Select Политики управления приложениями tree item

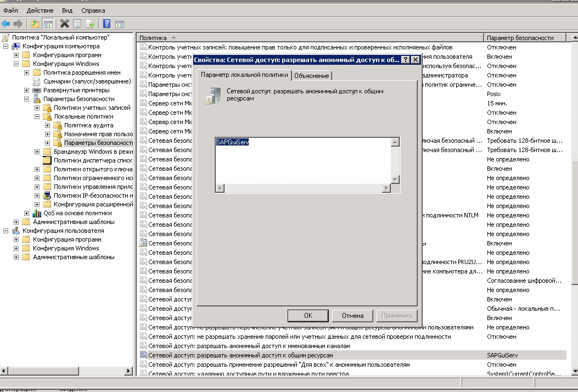93,187
